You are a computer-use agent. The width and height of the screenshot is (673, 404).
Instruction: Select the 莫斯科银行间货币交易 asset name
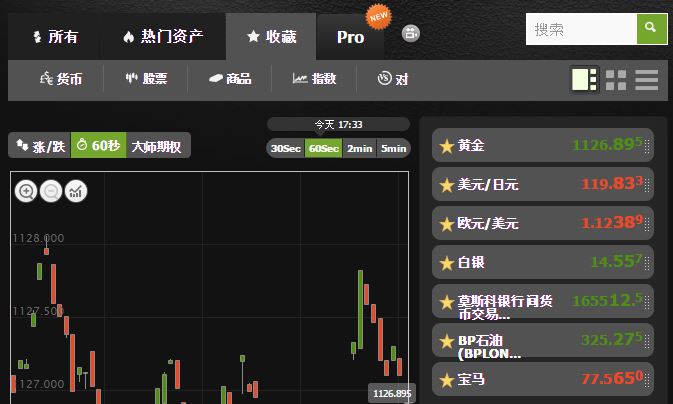point(505,307)
